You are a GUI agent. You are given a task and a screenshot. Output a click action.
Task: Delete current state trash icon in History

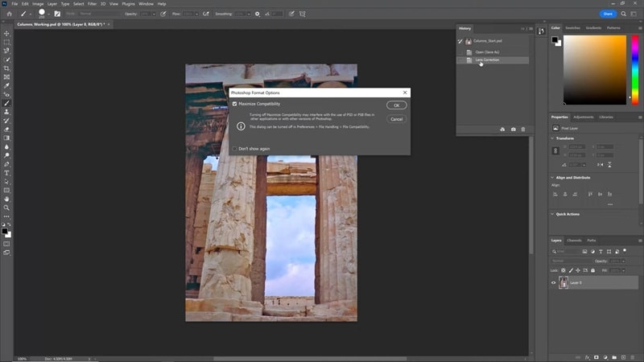[523, 130]
